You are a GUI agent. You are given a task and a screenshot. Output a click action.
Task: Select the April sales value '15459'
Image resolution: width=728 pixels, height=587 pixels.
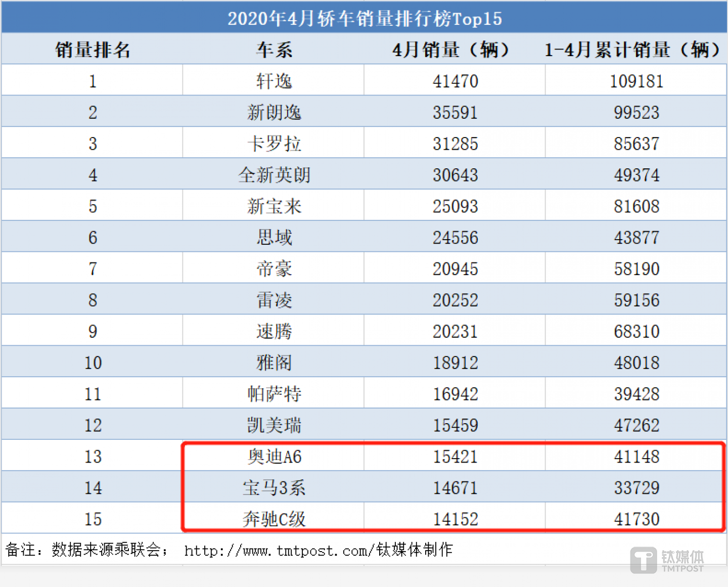tap(455, 426)
